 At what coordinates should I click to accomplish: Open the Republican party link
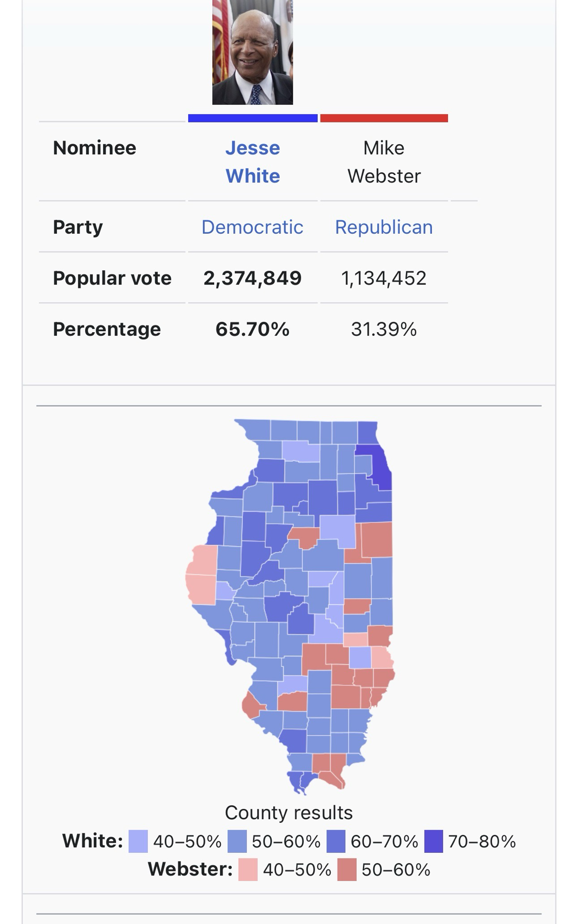pos(384,227)
